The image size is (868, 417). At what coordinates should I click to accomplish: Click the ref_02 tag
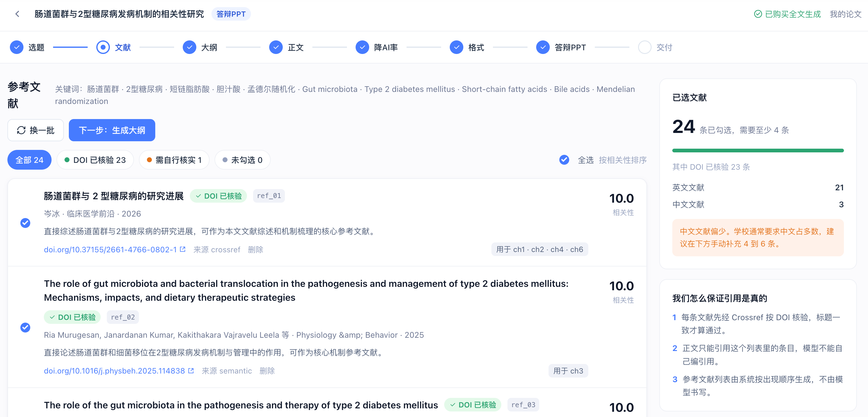point(123,317)
